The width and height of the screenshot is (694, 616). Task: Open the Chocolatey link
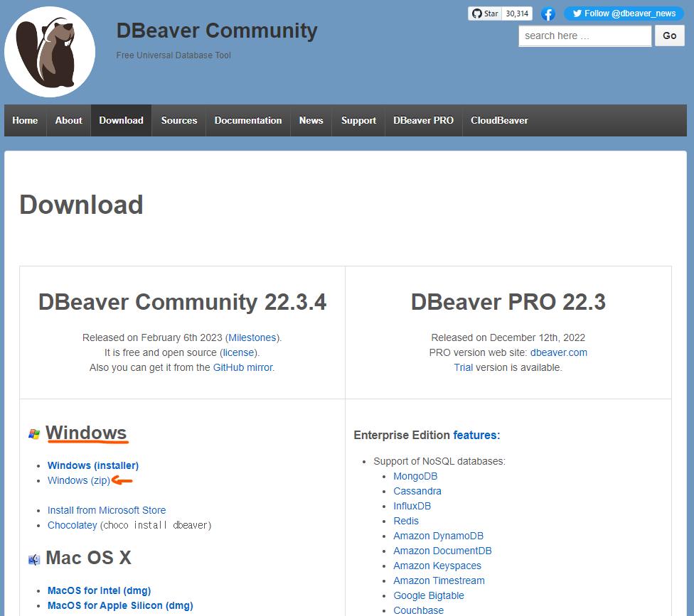click(x=72, y=525)
